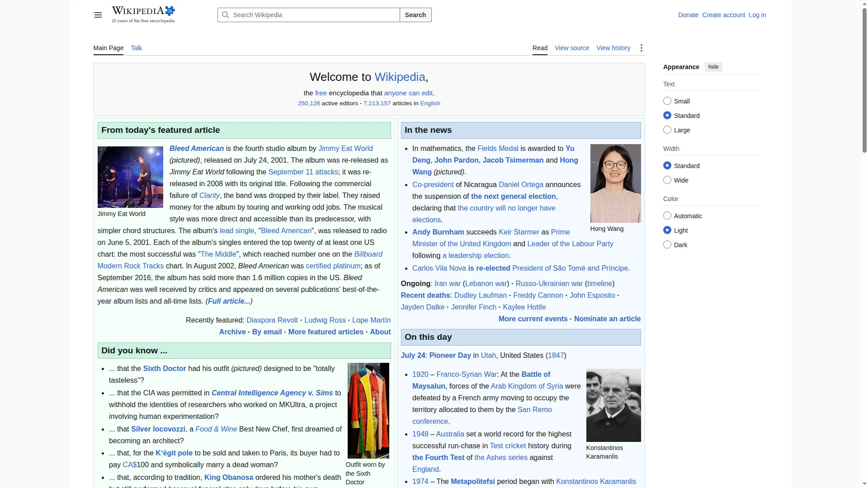Open the hamburger main menu
Viewport: 868px width, 488px height.
point(98,15)
